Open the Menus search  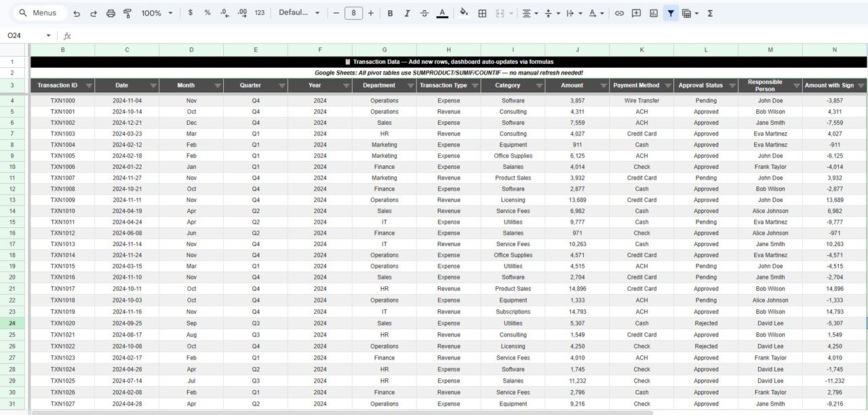(x=37, y=13)
